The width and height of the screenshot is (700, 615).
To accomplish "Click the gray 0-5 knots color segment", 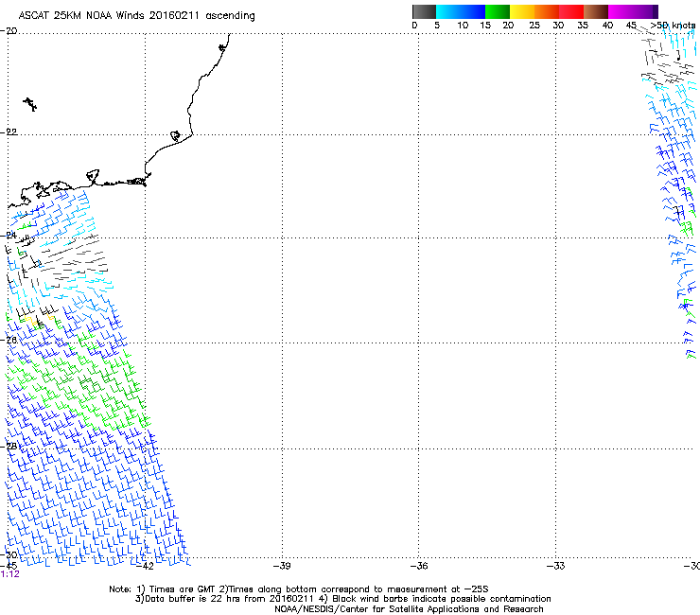I will click(424, 11).
